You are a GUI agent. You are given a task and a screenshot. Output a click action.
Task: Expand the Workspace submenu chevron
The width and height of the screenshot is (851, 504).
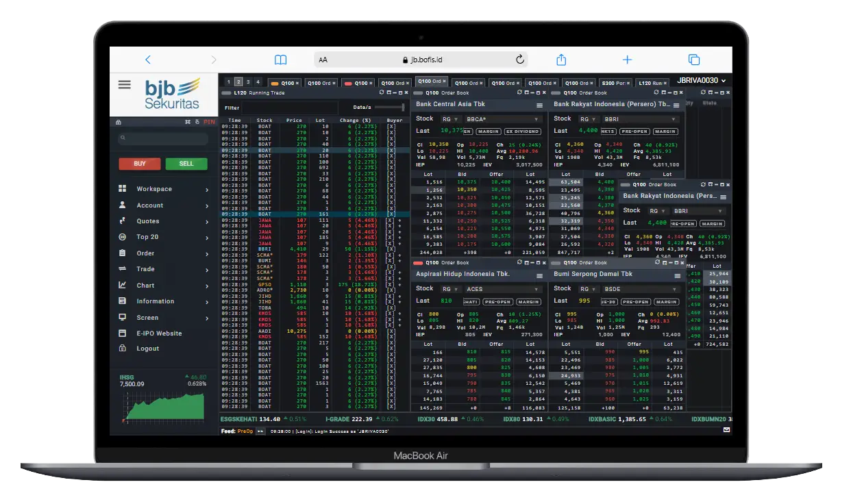point(207,189)
